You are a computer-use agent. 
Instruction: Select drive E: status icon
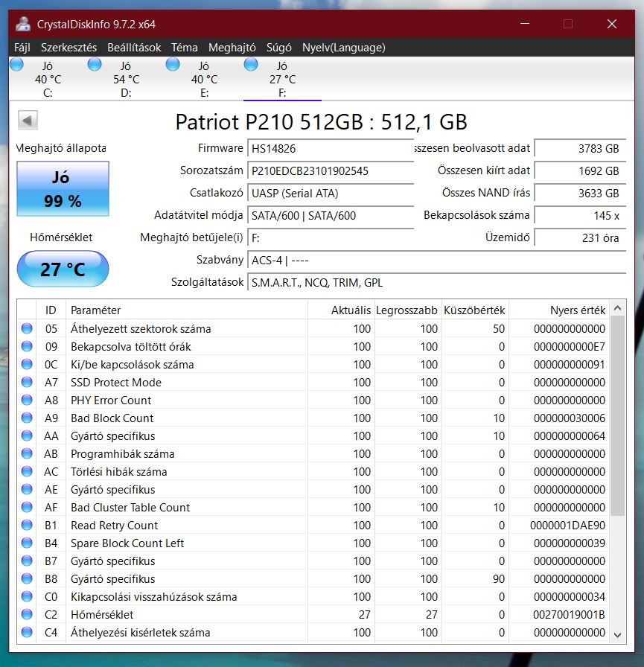coord(173,66)
